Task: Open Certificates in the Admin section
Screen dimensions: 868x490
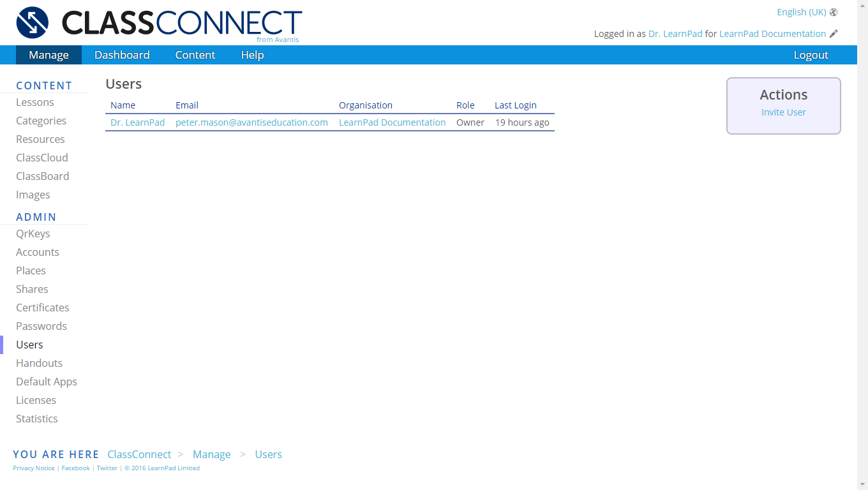Action: tap(43, 308)
